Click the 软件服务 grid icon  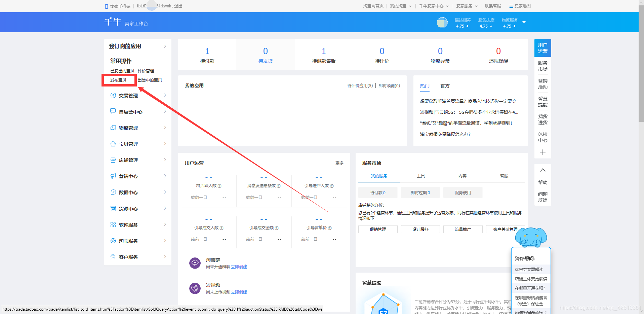pos(113,224)
